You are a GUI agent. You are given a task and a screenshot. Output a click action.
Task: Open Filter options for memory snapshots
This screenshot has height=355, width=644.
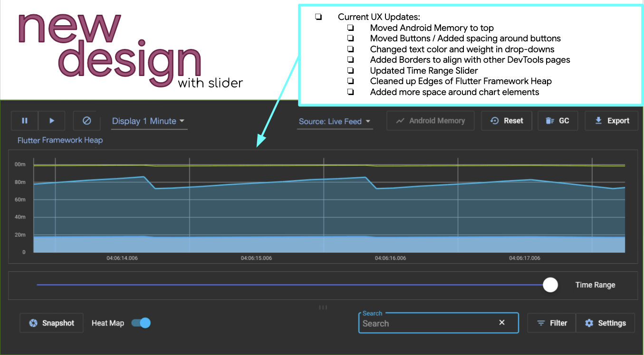551,323
